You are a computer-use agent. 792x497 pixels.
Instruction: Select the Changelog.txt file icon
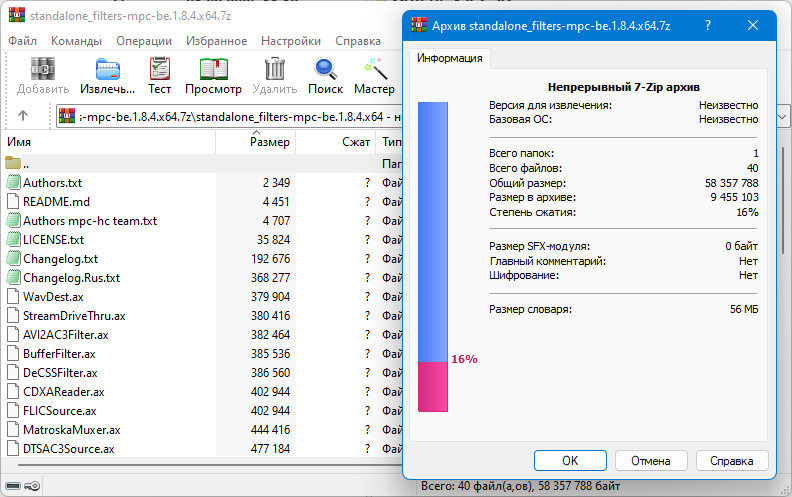pos(14,259)
